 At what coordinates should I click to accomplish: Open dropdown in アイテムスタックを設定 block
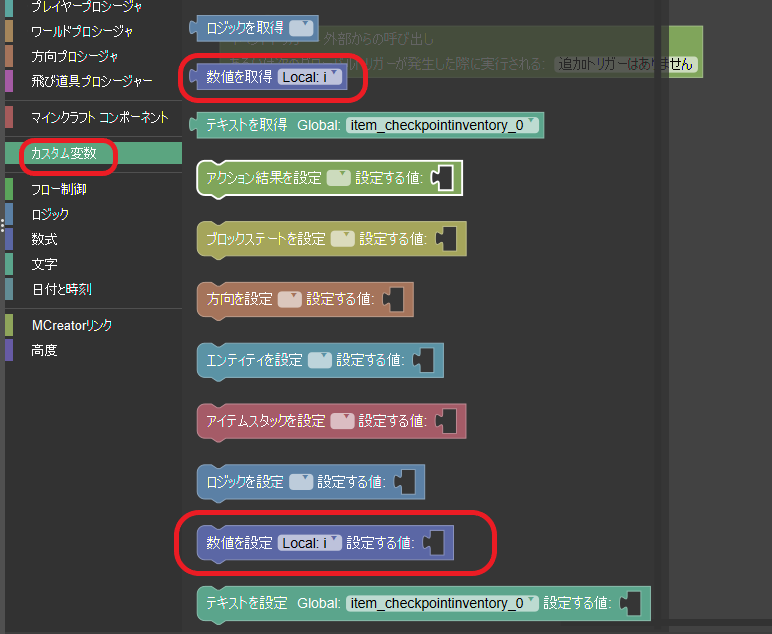[342, 421]
